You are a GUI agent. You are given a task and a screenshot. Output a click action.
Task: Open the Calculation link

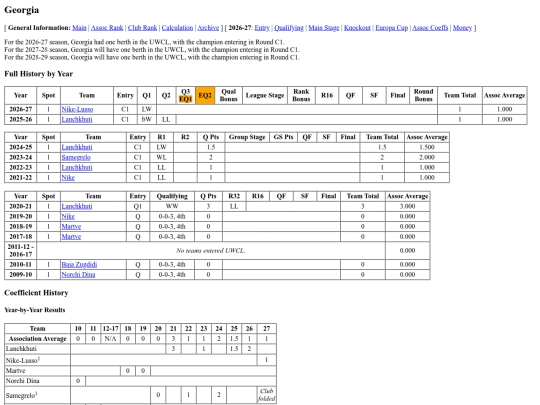[x=177, y=28]
